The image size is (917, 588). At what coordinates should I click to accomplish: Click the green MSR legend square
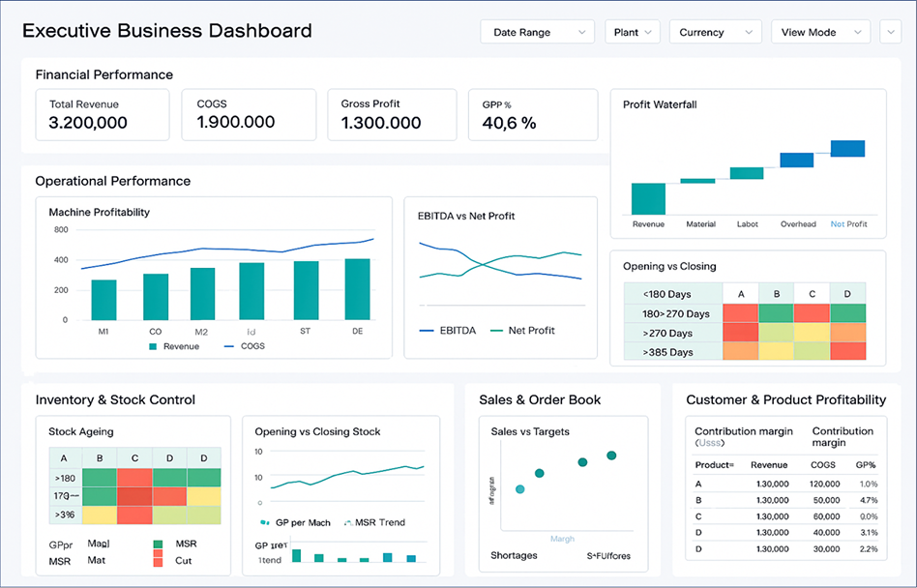coord(158,544)
